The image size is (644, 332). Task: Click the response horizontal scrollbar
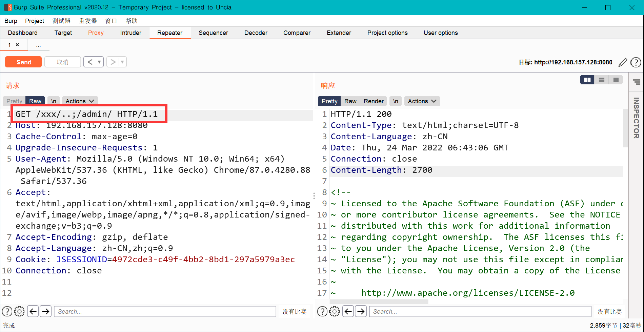click(x=379, y=302)
